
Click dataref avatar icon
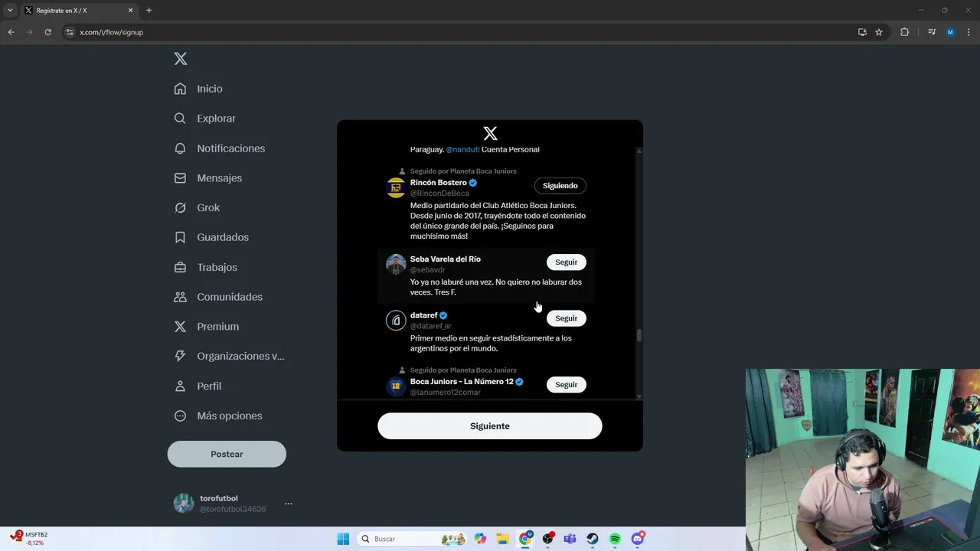click(396, 320)
